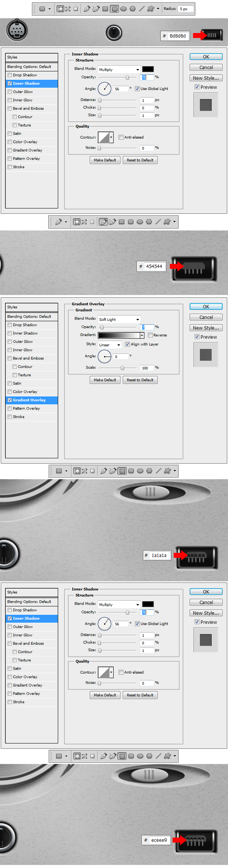Open the gradient picker dropdown arrow
The height and width of the screenshot is (868, 228).
(142, 335)
